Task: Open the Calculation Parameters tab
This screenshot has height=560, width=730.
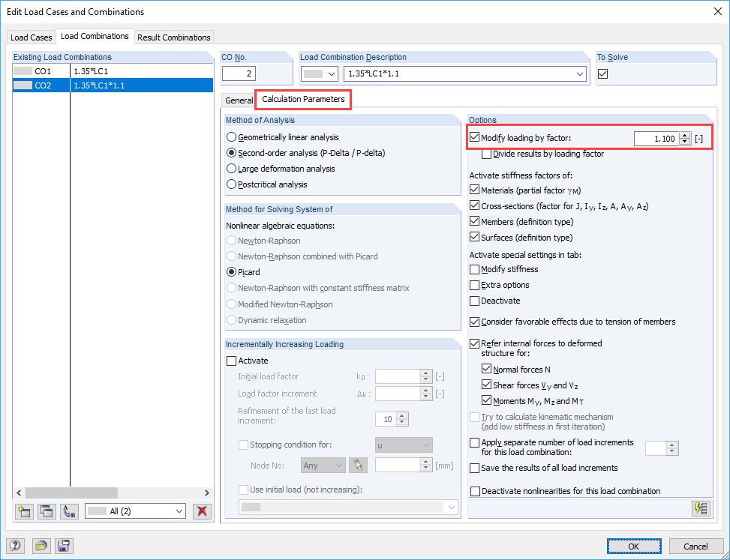Action: click(x=302, y=99)
